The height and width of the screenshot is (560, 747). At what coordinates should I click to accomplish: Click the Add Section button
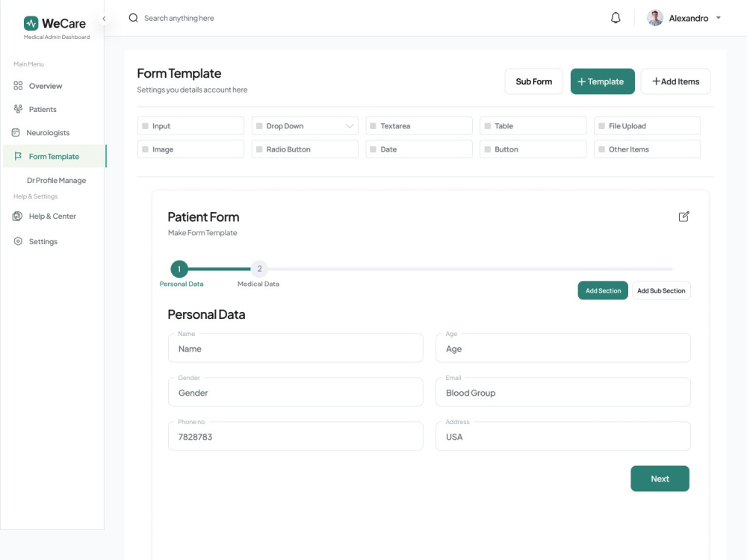[603, 290]
